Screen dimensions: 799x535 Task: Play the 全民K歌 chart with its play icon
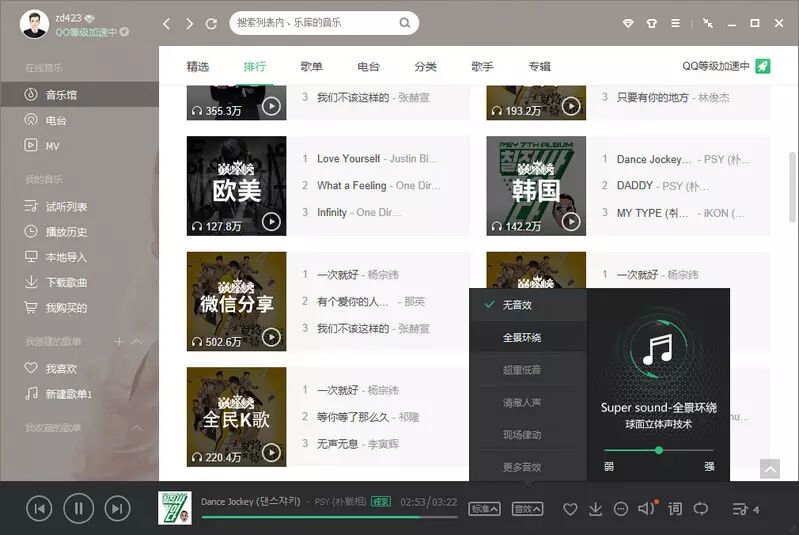pos(271,452)
